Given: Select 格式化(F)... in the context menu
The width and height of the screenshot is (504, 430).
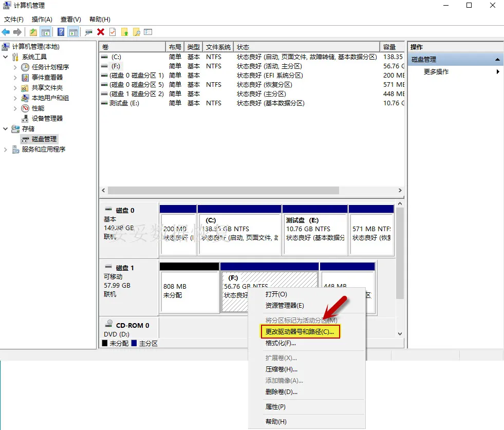Looking at the screenshot, I should (281, 343).
